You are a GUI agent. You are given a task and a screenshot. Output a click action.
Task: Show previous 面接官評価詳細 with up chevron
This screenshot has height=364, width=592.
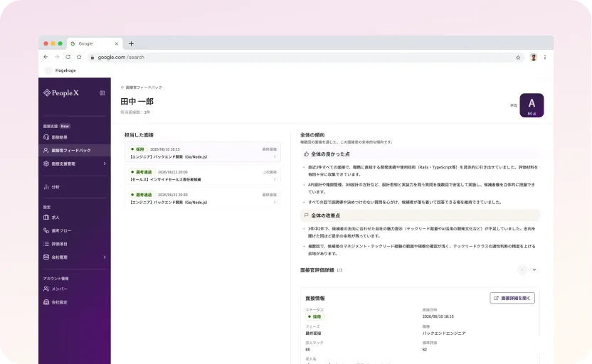click(x=522, y=269)
